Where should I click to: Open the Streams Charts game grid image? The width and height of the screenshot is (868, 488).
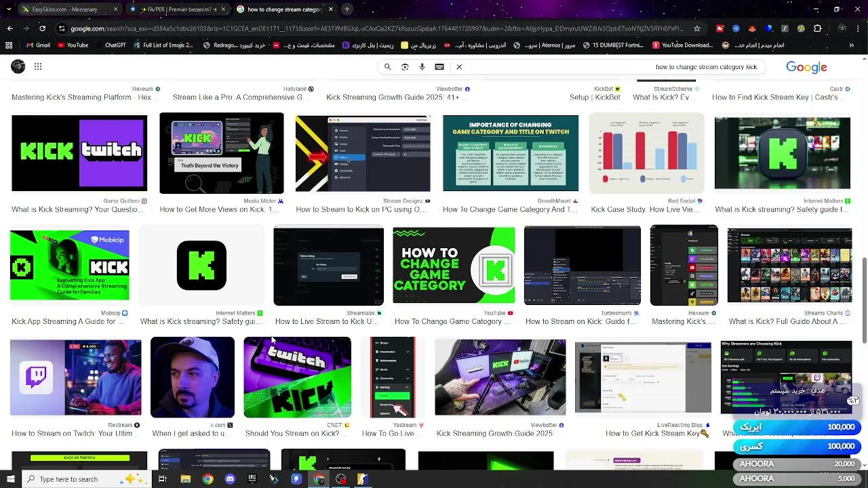pos(789,265)
